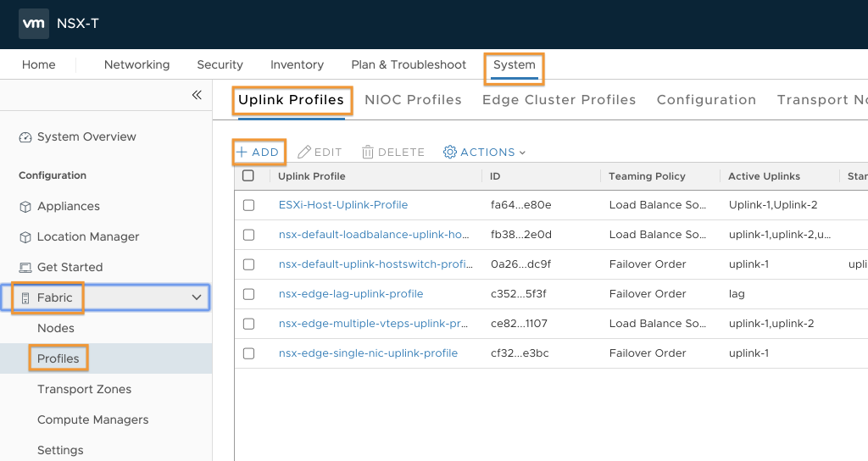The height and width of the screenshot is (461, 868).
Task: Open the ACTIONS dropdown arrow
Action: click(522, 153)
